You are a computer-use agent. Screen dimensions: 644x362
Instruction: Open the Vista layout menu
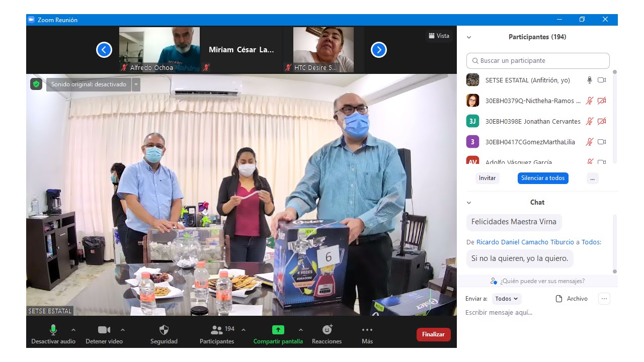pyautogui.click(x=439, y=36)
